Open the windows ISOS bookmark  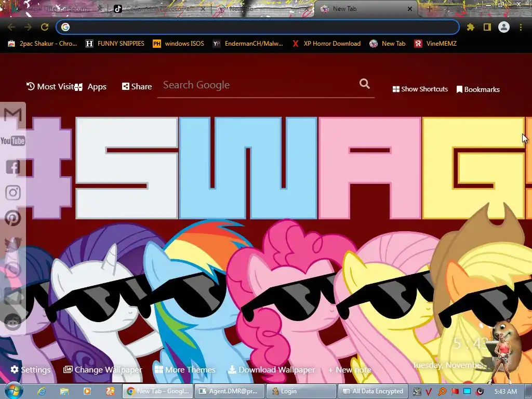coord(179,44)
